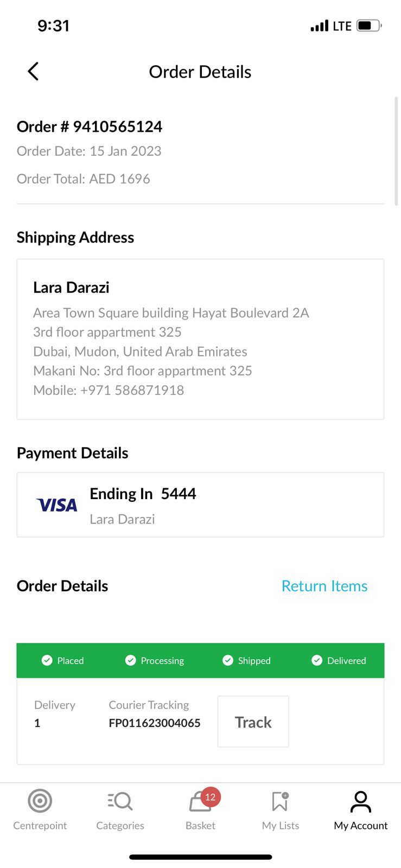Open the My Lists bookmark icon
The width and height of the screenshot is (401, 868).
click(280, 801)
